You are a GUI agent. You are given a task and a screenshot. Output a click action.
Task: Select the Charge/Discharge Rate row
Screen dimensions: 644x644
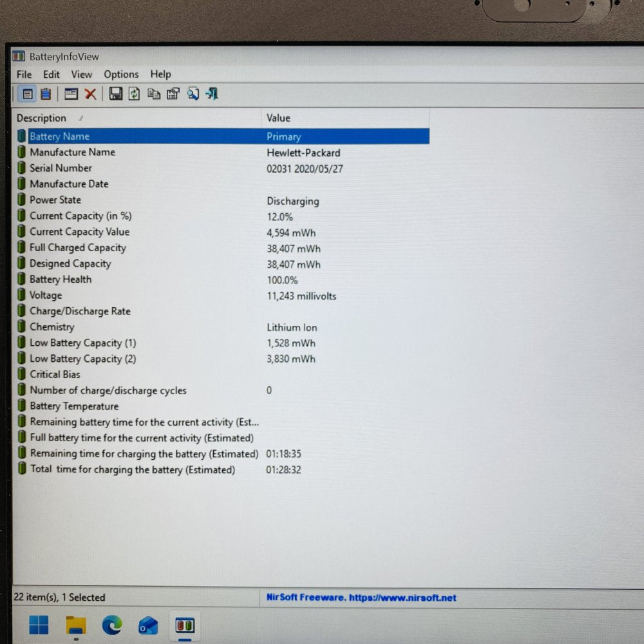pos(223,311)
